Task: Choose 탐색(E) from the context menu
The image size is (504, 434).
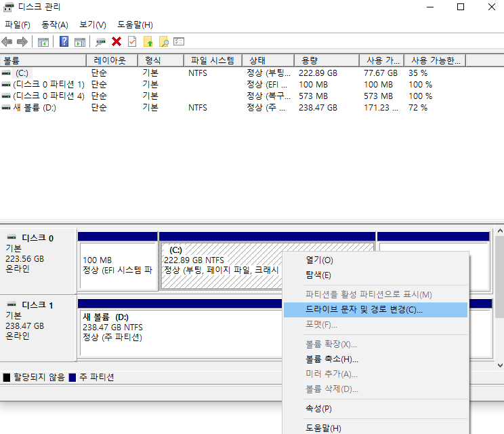Action: coord(375,275)
